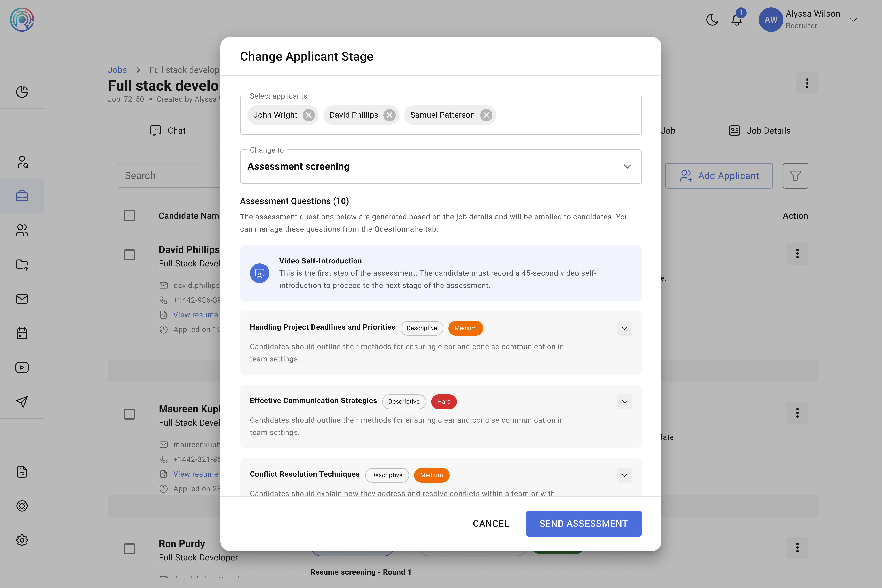Click the Assessment Questions (10) heading
This screenshot has width=882, height=588.
point(294,201)
